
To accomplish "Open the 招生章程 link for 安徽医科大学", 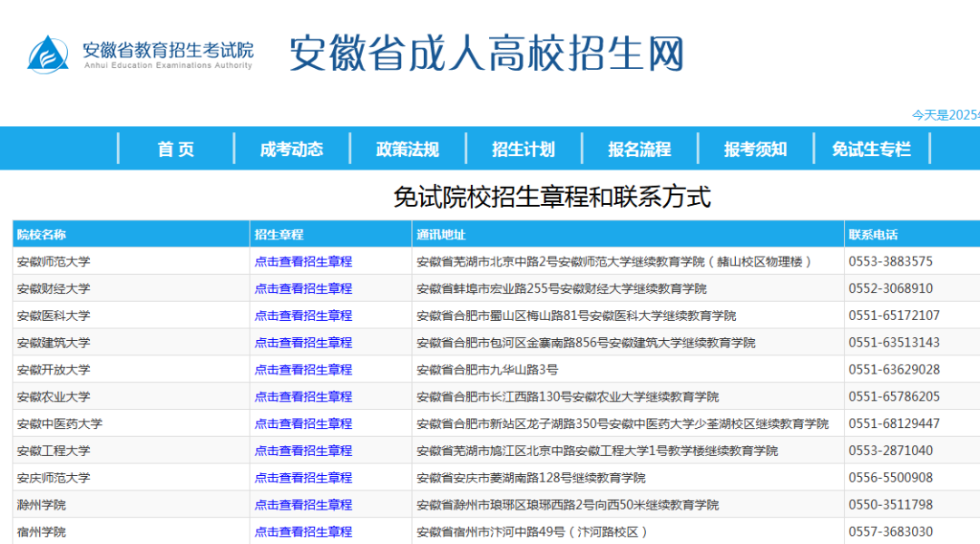I will pyautogui.click(x=303, y=316).
